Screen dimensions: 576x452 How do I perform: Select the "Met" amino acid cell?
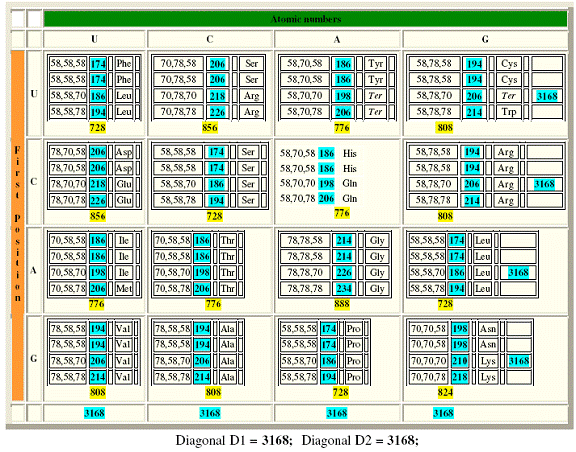tap(124, 288)
